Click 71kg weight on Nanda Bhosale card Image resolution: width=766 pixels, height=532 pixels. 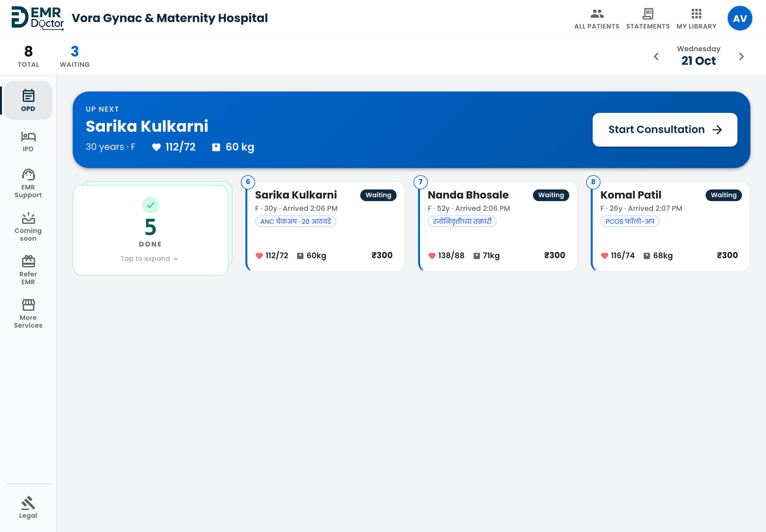[x=491, y=256]
